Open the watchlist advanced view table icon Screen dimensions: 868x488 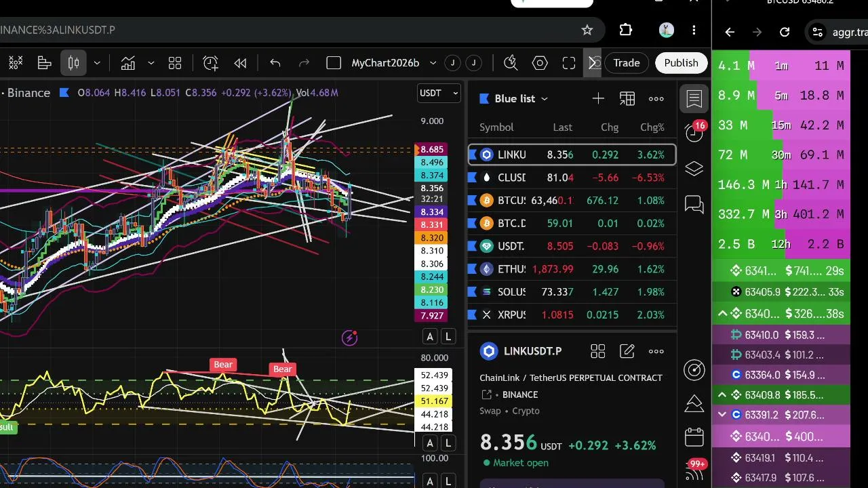click(x=627, y=99)
